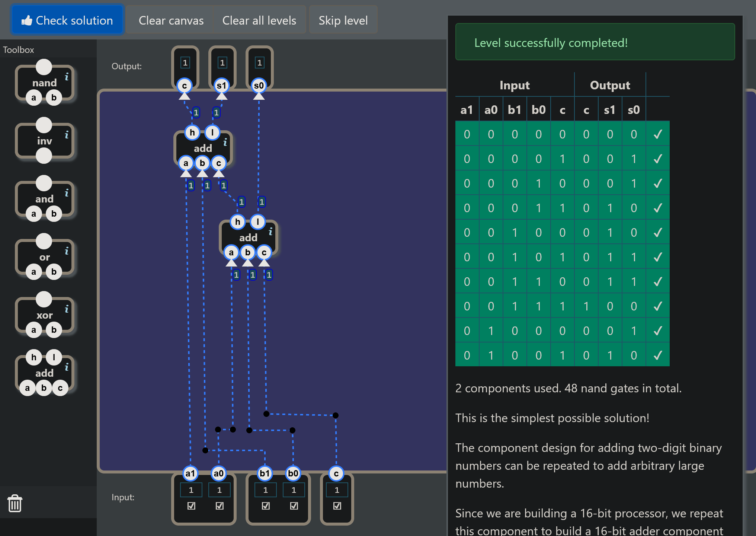The height and width of the screenshot is (536, 756).
Task: Click Clear all levels button
Action: coord(259,20)
